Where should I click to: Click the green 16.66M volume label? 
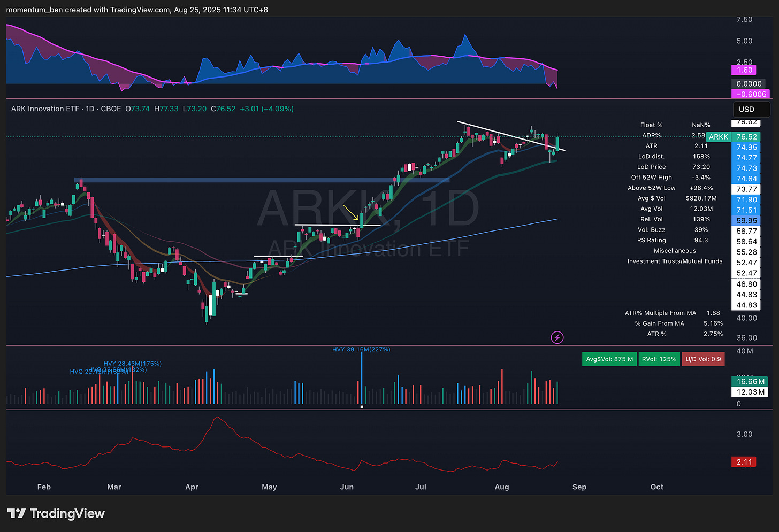coord(749,381)
